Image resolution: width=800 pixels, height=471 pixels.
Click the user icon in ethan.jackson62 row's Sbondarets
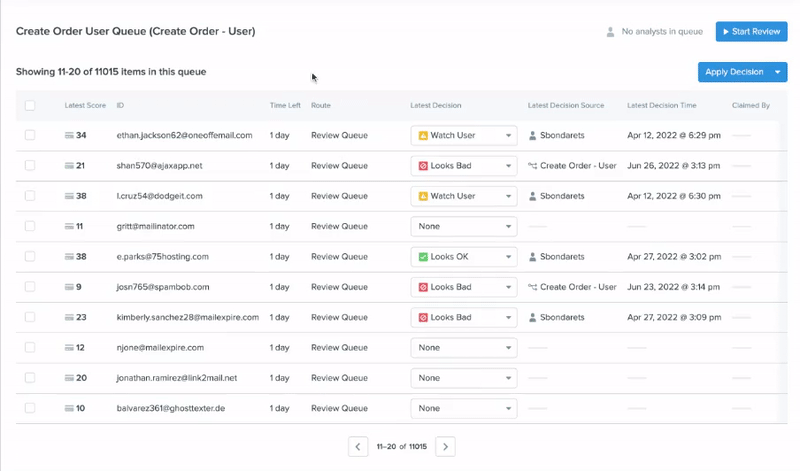coord(532,135)
